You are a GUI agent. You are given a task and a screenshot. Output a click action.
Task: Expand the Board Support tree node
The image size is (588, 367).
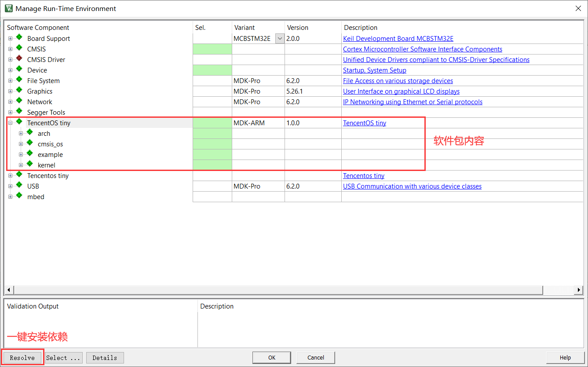pyautogui.click(x=10, y=39)
